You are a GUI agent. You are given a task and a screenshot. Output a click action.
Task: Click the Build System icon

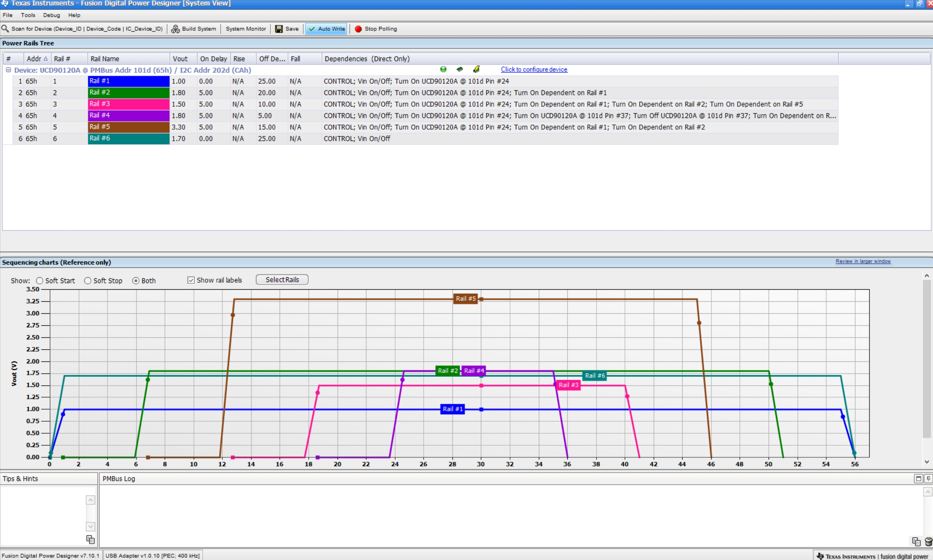[176, 29]
